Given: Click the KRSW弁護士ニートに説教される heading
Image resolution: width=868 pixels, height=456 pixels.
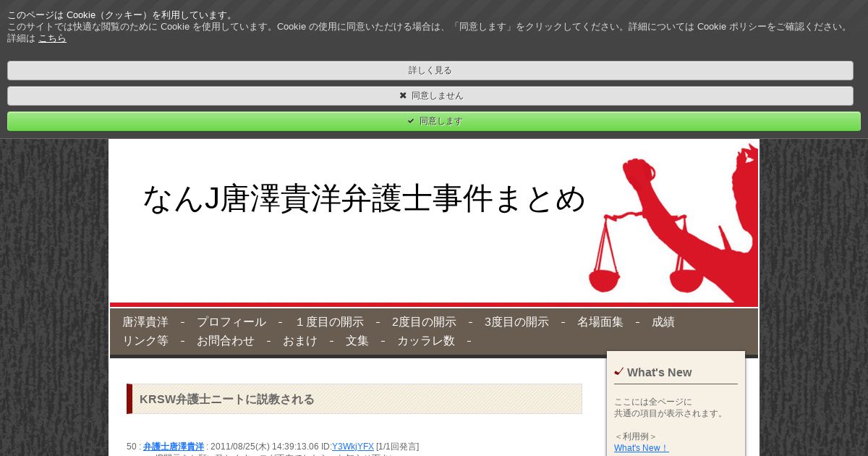Looking at the screenshot, I should [x=227, y=400].
